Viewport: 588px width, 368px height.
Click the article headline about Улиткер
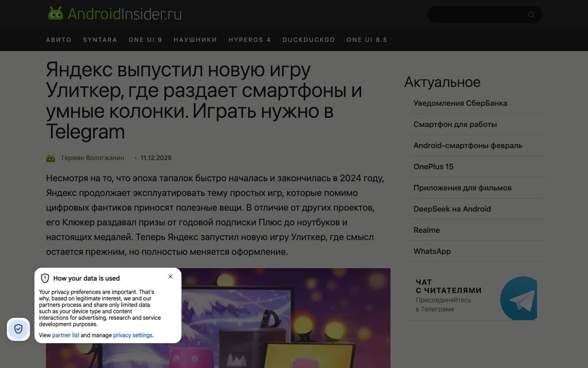pyautogui.click(x=204, y=101)
